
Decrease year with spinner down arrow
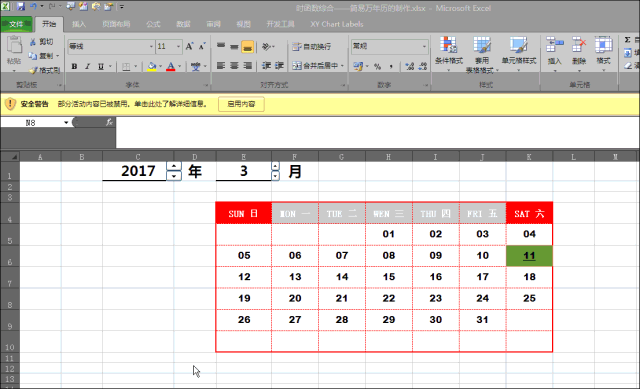(174, 176)
